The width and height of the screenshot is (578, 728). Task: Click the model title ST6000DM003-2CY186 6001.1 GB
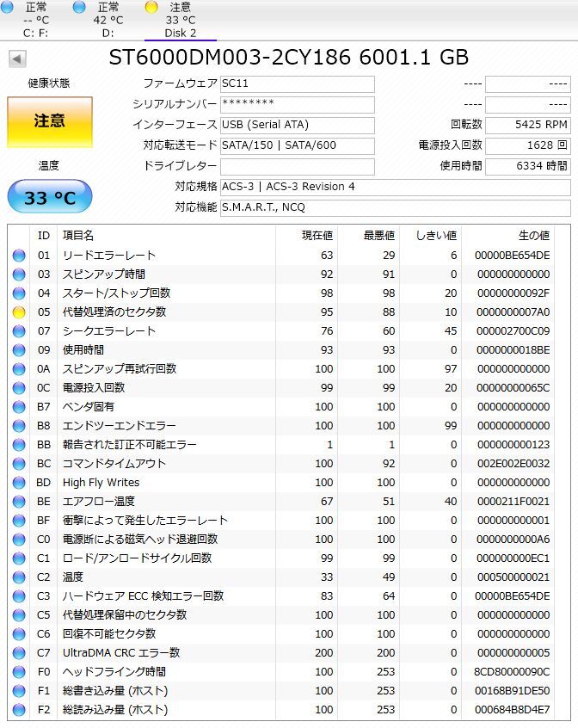tap(288, 58)
